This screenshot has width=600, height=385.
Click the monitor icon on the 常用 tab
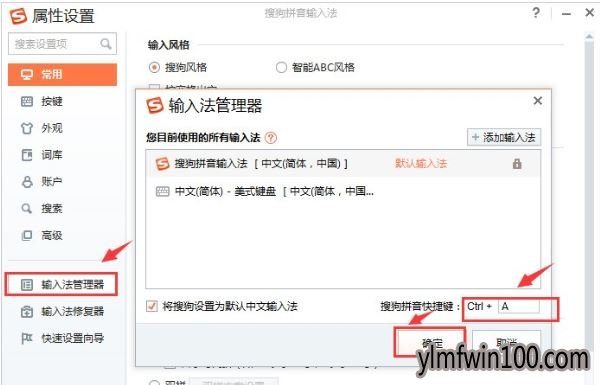pyautogui.click(x=27, y=74)
